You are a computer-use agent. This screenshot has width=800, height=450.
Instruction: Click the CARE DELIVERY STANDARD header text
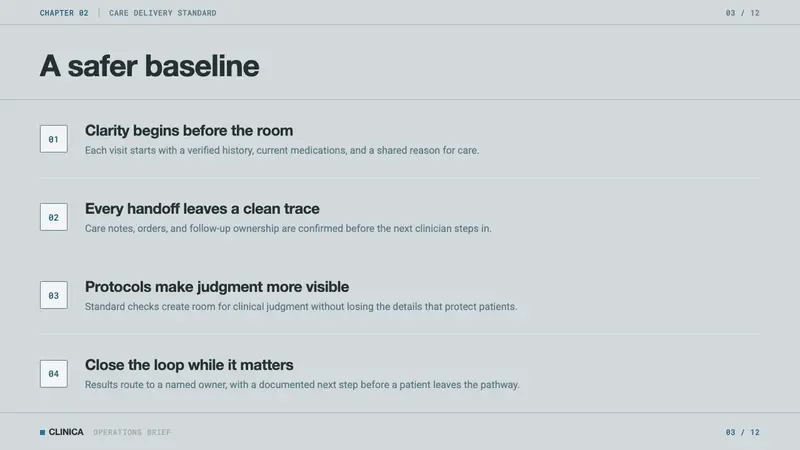pyautogui.click(x=163, y=13)
